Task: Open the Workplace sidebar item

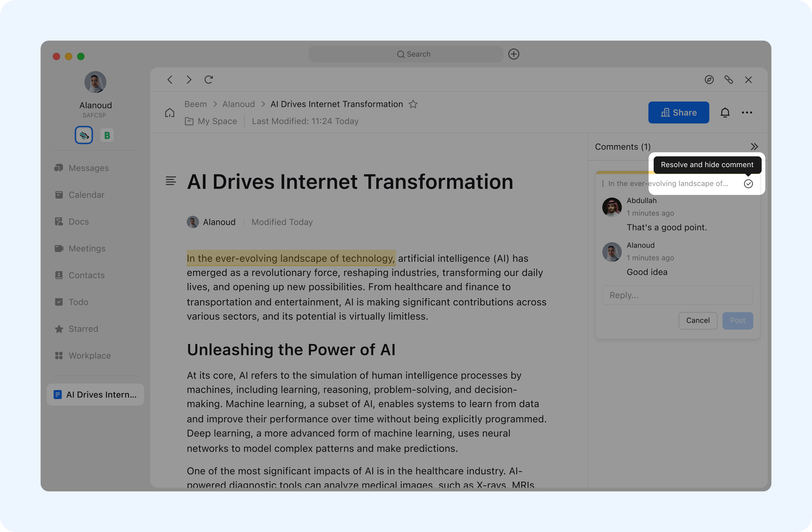Action: [x=89, y=356]
